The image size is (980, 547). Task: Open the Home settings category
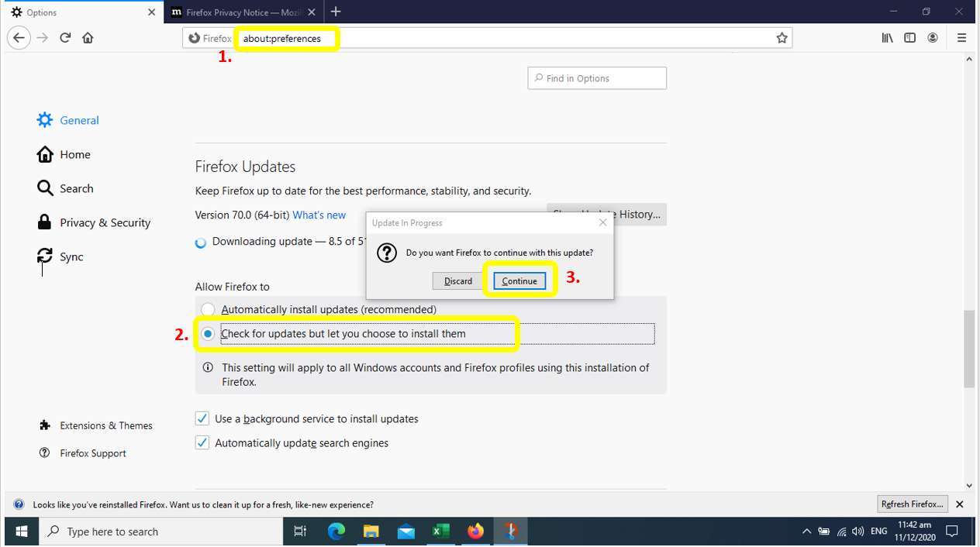64,154
